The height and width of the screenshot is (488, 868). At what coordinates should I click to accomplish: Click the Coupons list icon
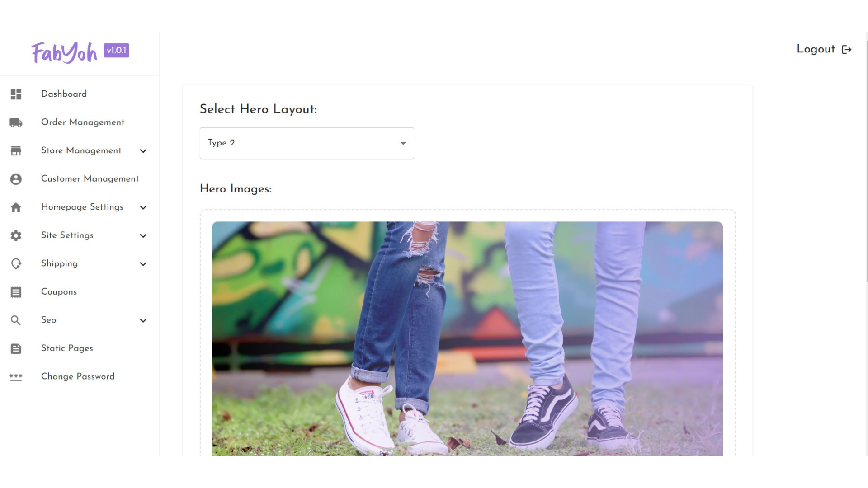(x=16, y=292)
